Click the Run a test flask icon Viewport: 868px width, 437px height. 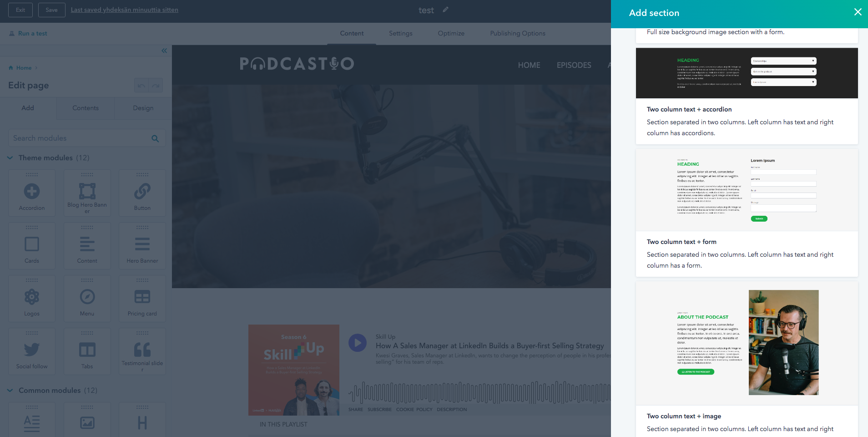click(x=12, y=33)
